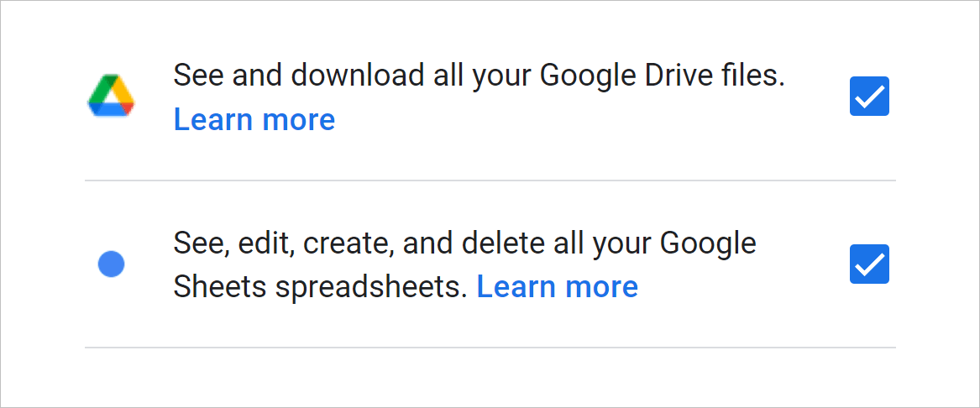Image resolution: width=980 pixels, height=408 pixels.
Task: Click the 'Sheets spreadsheets.' phrase
Action: pyautogui.click(x=320, y=287)
